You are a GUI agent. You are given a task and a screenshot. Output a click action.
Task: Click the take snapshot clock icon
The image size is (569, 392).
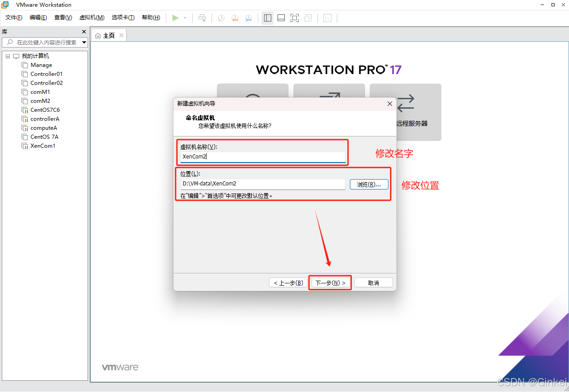point(221,18)
